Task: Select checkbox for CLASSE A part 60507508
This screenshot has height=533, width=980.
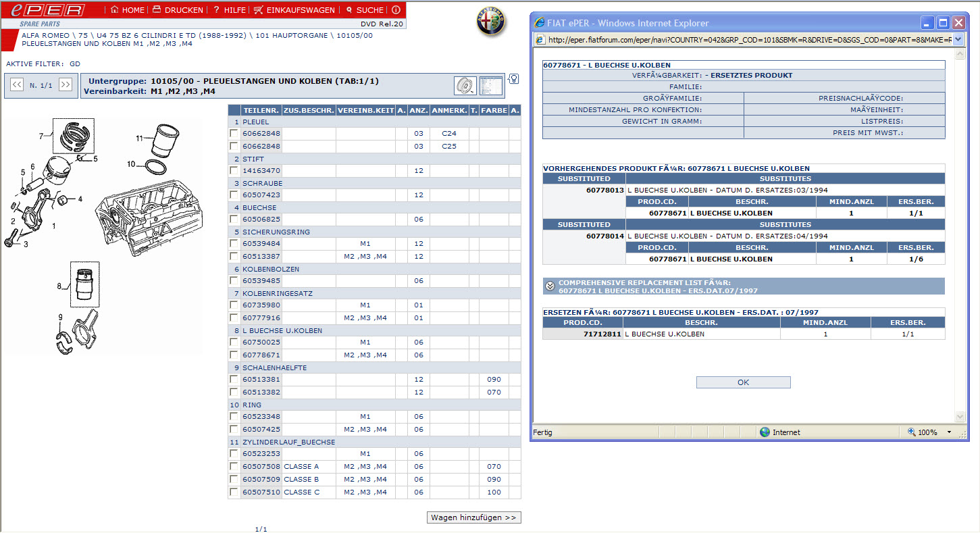Action: [234, 466]
